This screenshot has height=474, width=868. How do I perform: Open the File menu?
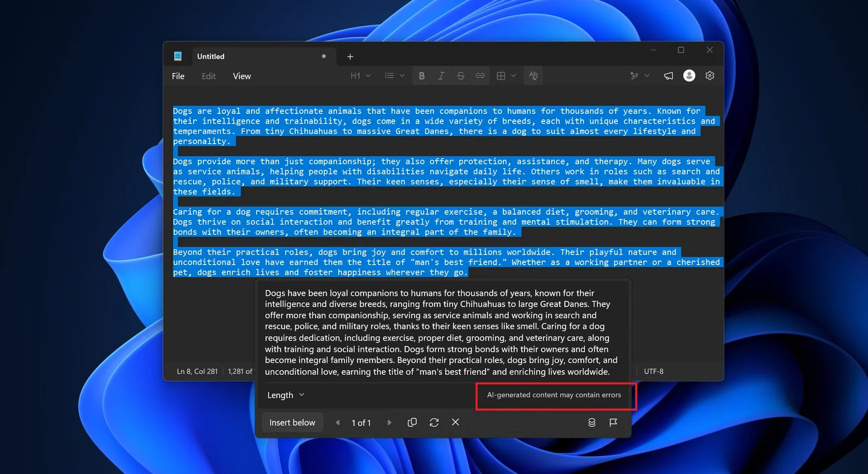[x=178, y=76]
